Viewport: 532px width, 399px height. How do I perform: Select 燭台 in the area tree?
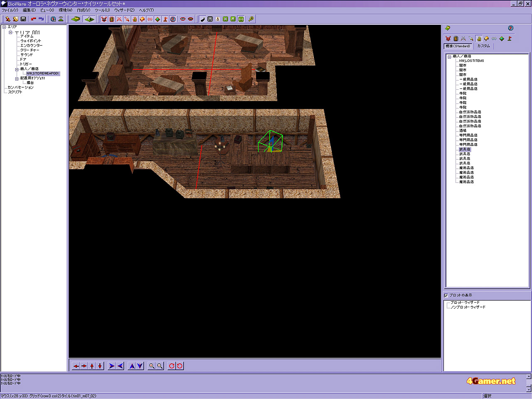point(30,83)
